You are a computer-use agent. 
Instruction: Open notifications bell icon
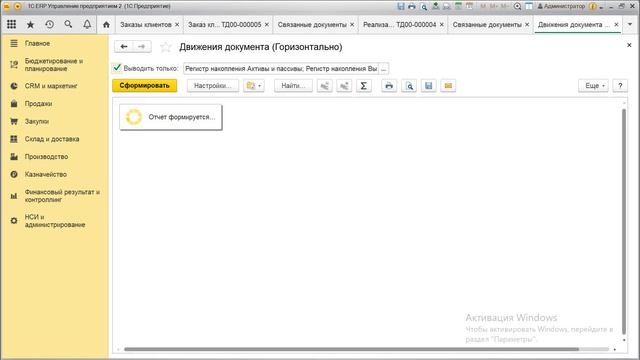87,24
